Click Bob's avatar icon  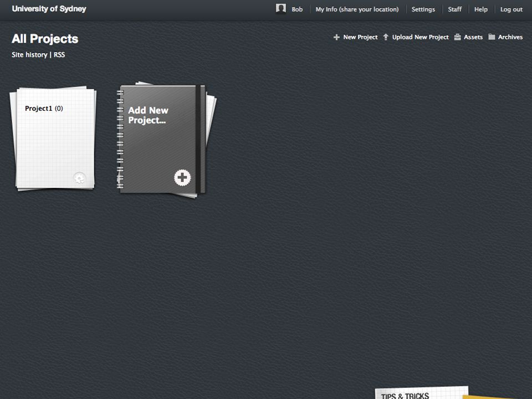(280, 9)
